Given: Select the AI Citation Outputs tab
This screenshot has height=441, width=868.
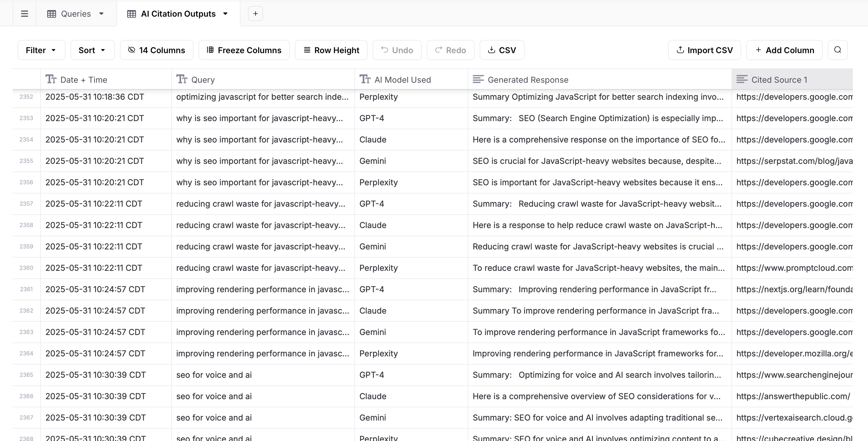Looking at the screenshot, I should (x=178, y=14).
